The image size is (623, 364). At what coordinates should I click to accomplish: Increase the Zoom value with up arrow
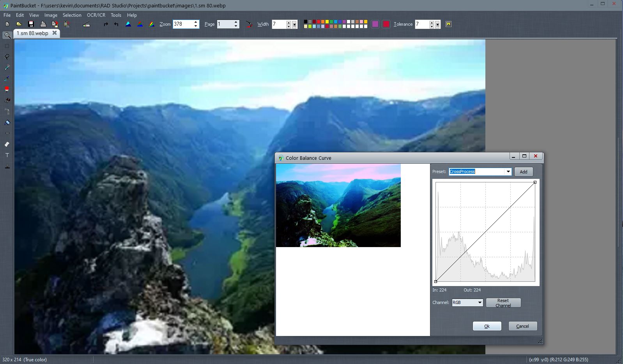point(195,22)
